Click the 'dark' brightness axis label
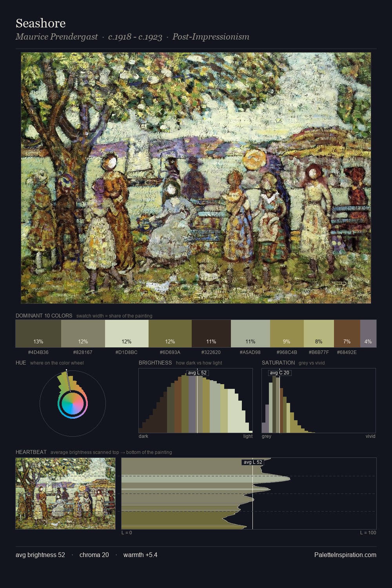This screenshot has height=588, width=392. point(143,436)
